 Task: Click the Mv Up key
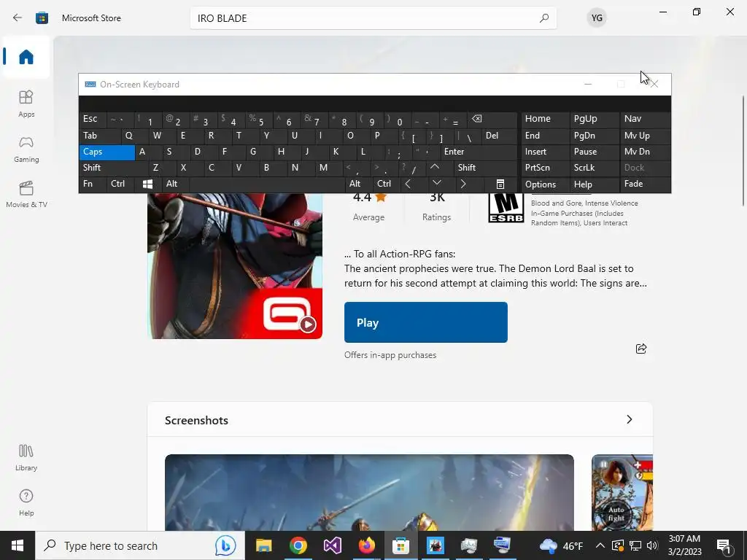tap(645, 136)
